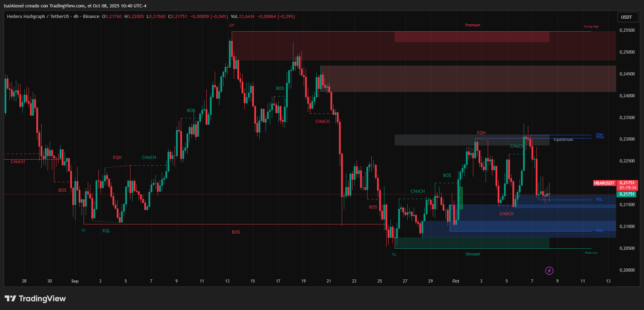Select the PWL level label

click(600, 231)
